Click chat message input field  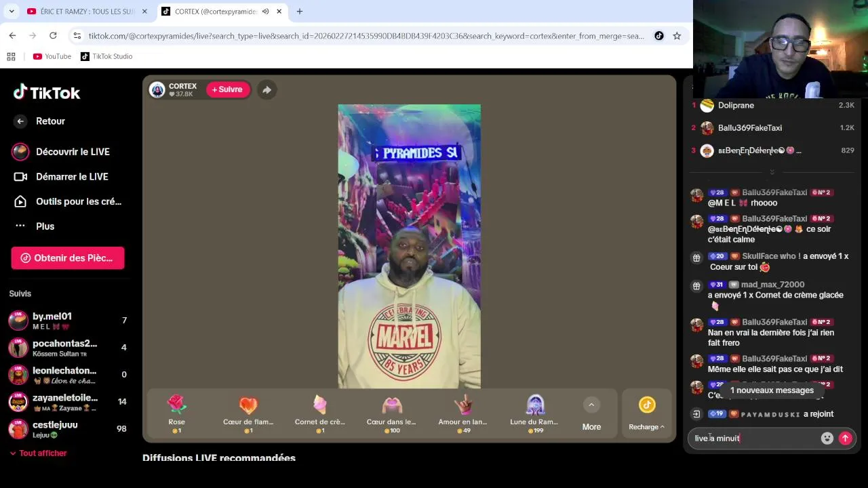[753, 439]
